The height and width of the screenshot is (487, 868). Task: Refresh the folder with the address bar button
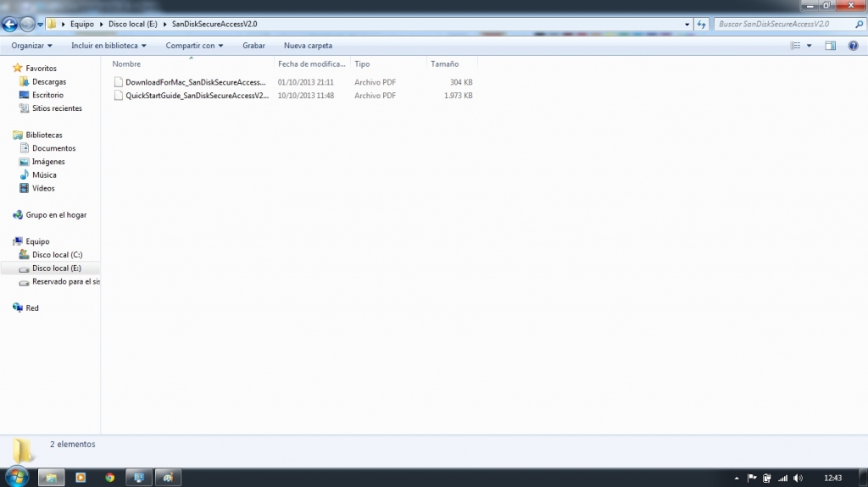pos(701,25)
